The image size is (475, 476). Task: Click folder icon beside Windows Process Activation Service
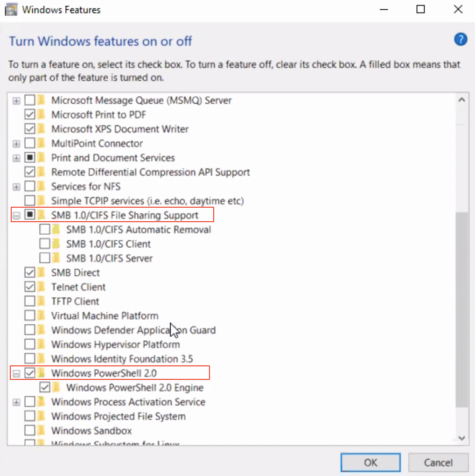pos(42,402)
